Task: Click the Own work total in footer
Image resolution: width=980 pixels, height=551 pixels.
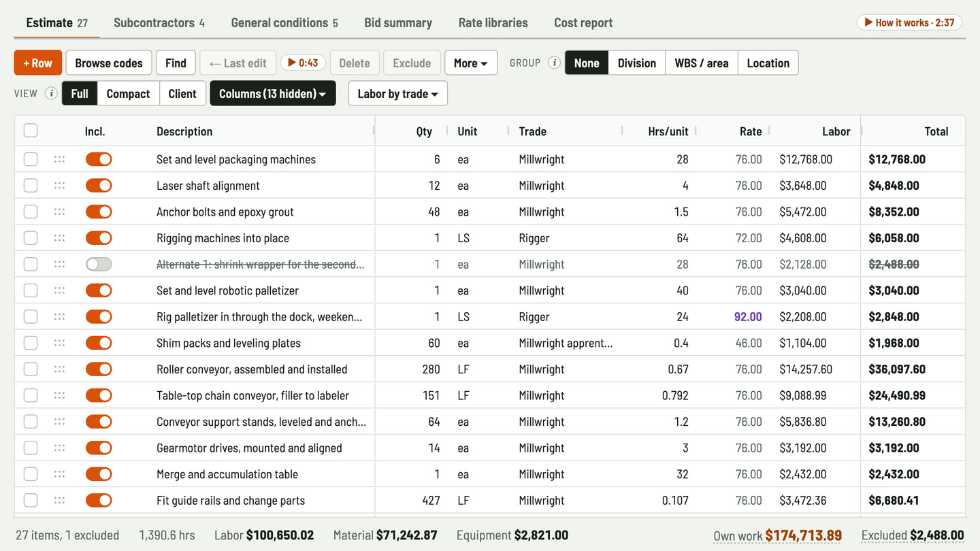Action: coord(777,535)
